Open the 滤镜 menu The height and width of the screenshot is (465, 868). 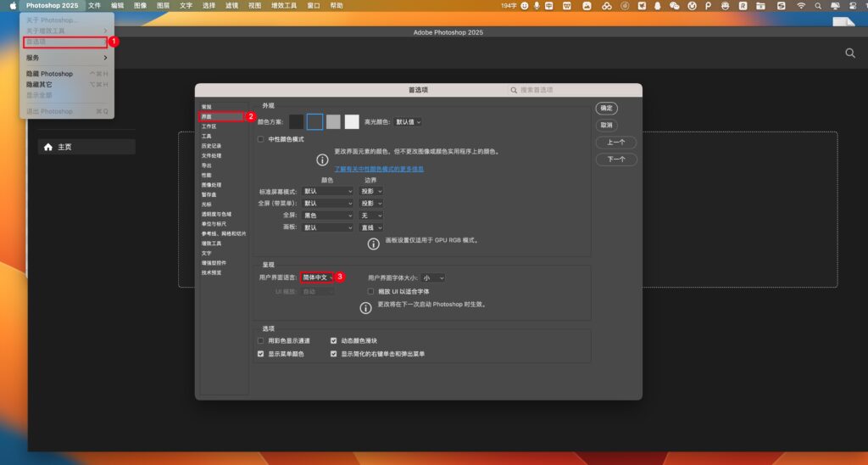coord(232,6)
